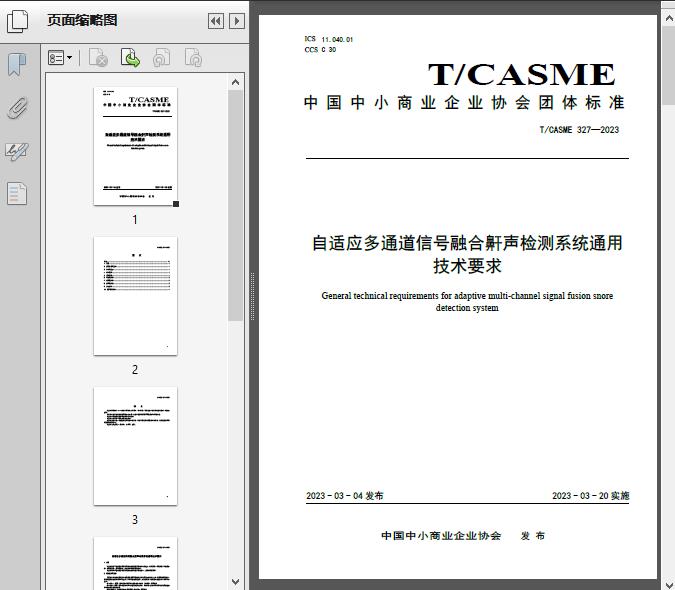Click the page number 1 label
The width and height of the screenshot is (675, 590).
point(135,220)
